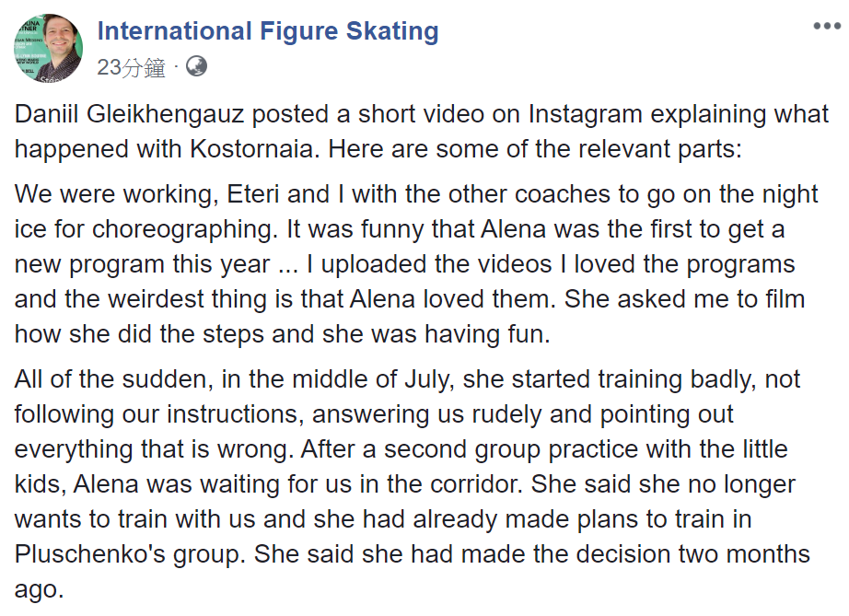
Task: Click the name 'Eteri' in the post text
Action: pyautogui.click(x=253, y=194)
